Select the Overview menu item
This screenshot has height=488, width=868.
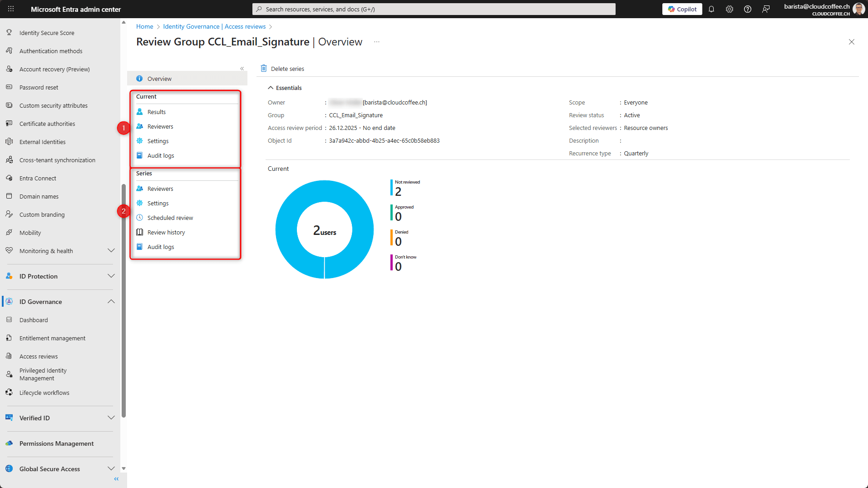pos(159,79)
